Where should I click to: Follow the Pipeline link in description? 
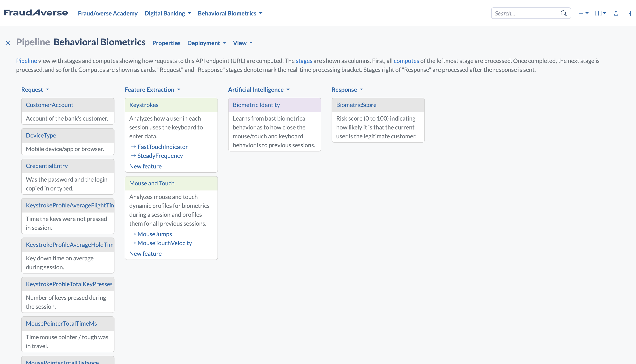[x=26, y=61]
